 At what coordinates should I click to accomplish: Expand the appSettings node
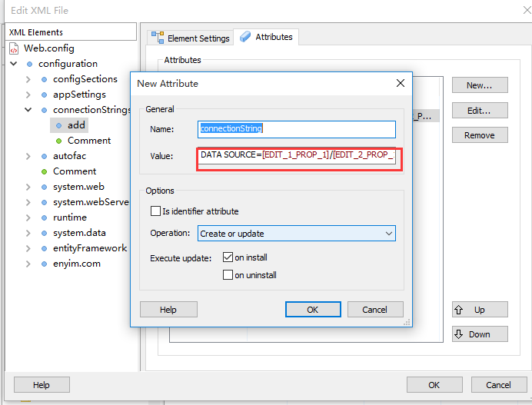pyautogui.click(x=28, y=95)
